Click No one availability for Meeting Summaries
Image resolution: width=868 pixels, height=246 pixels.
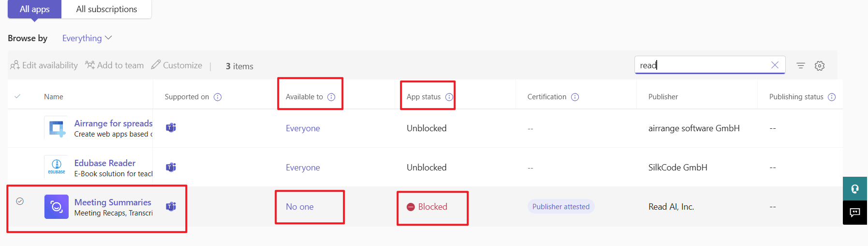point(300,207)
